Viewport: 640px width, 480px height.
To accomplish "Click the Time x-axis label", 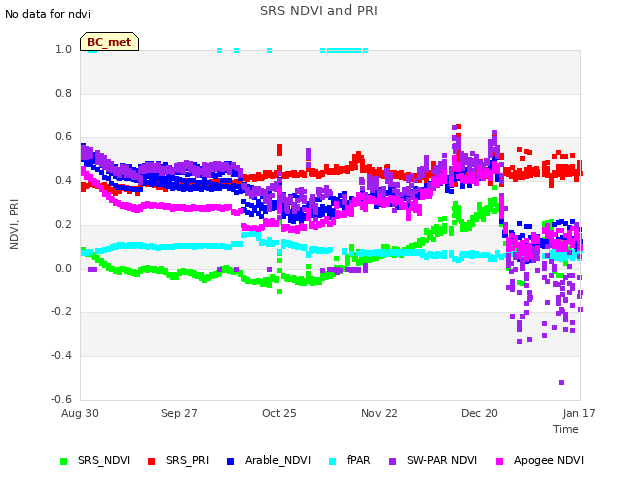I will click(x=566, y=429).
